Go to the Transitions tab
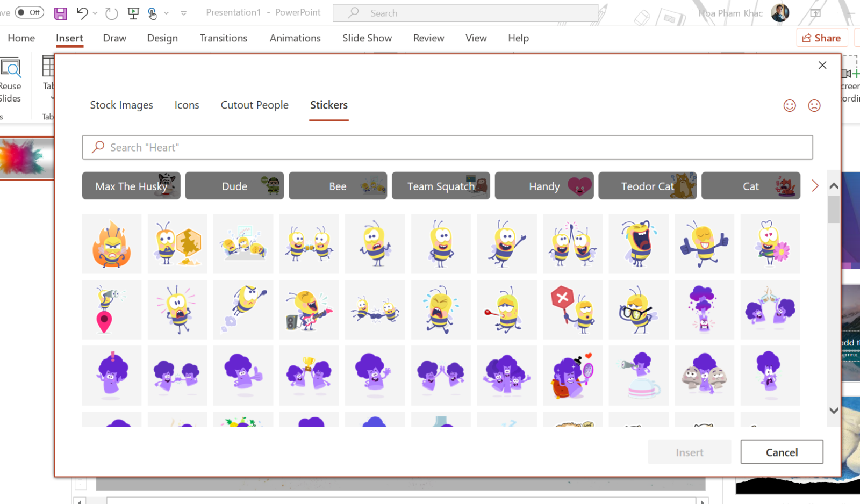 click(224, 38)
